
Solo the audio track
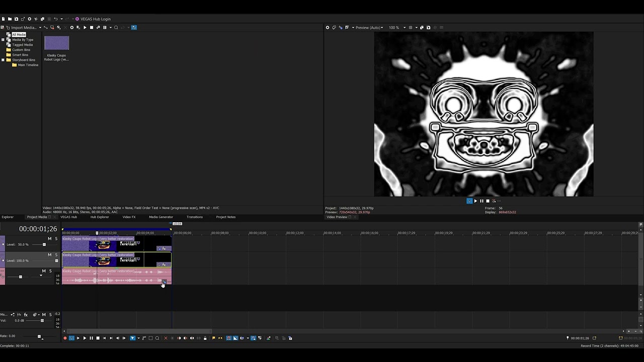(50, 271)
